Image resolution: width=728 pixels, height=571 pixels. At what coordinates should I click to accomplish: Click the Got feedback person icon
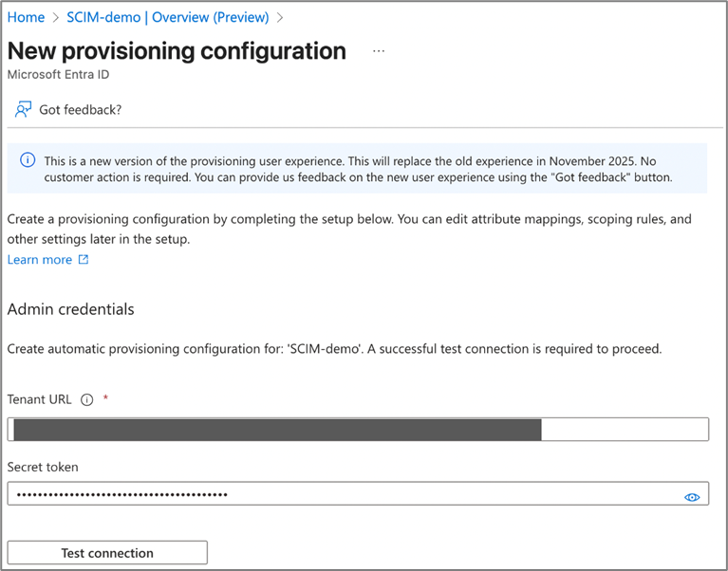(x=23, y=109)
